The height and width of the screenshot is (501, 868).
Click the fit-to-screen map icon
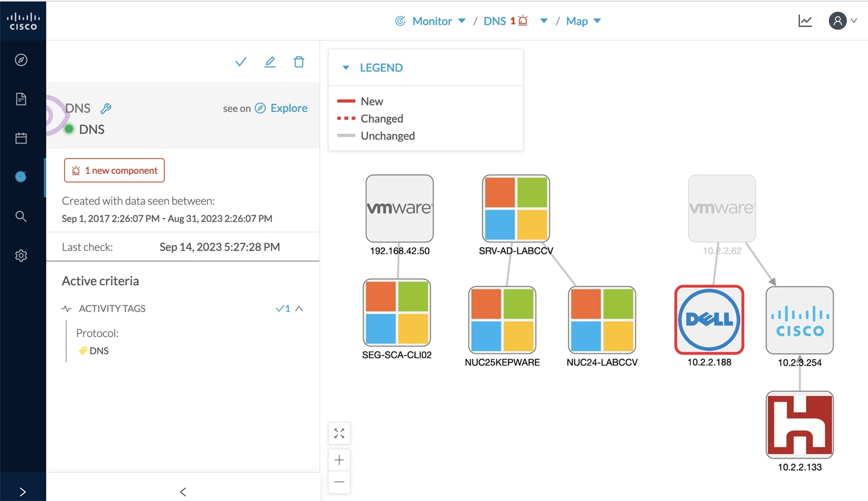[340, 433]
